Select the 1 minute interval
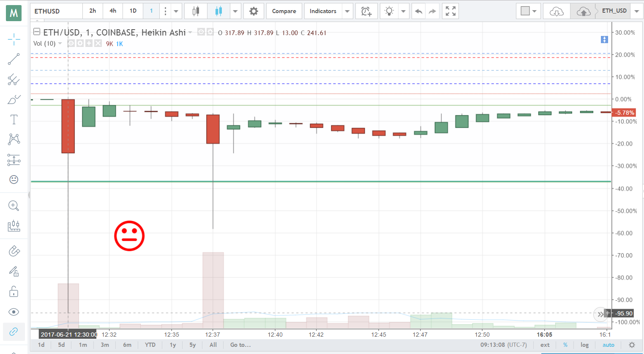The width and height of the screenshot is (644, 354). coord(151,11)
